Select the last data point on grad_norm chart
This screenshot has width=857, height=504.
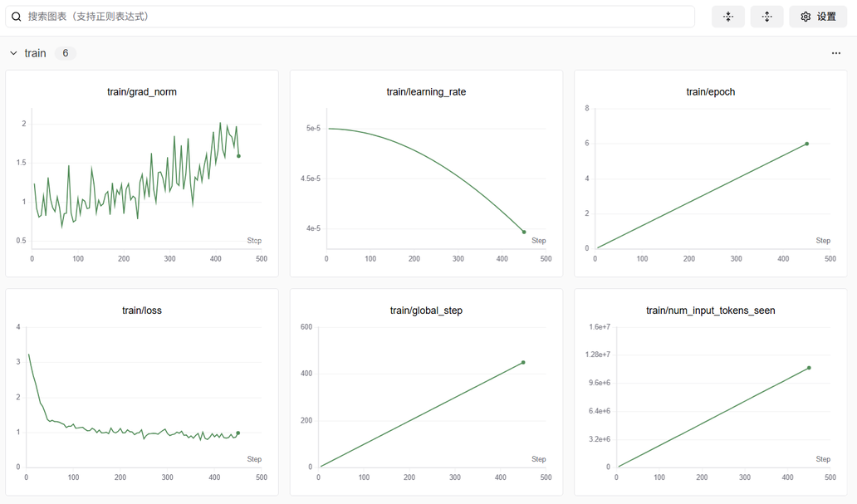pos(238,156)
